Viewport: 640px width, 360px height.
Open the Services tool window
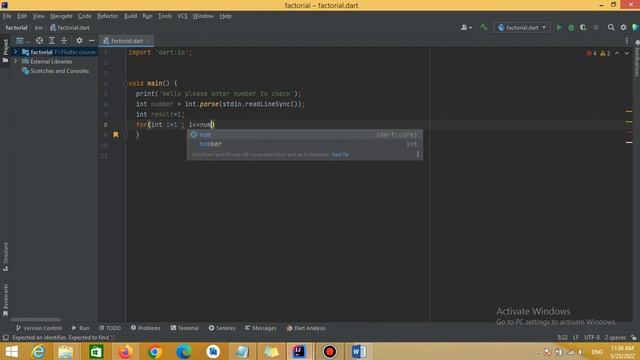222,328
